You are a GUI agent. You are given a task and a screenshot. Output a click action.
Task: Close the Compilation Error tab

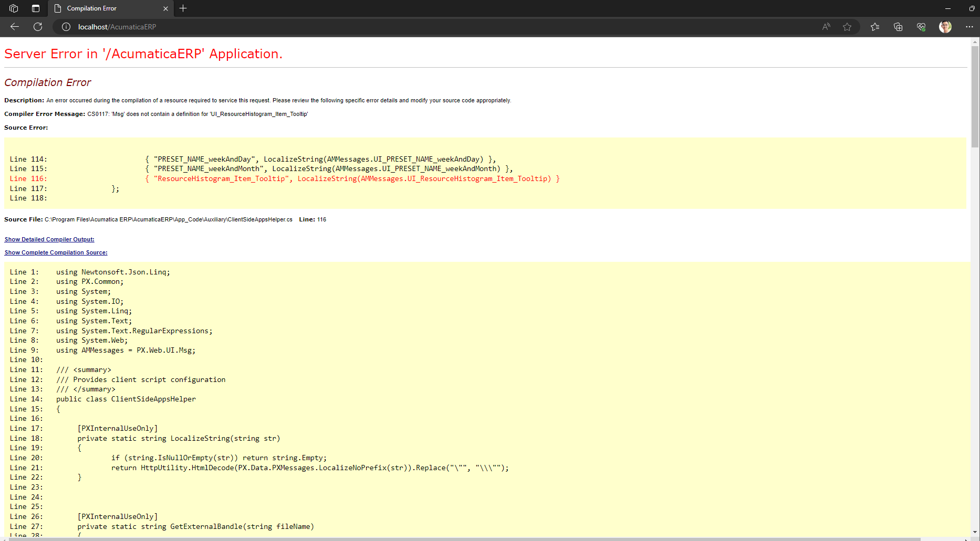(x=165, y=8)
